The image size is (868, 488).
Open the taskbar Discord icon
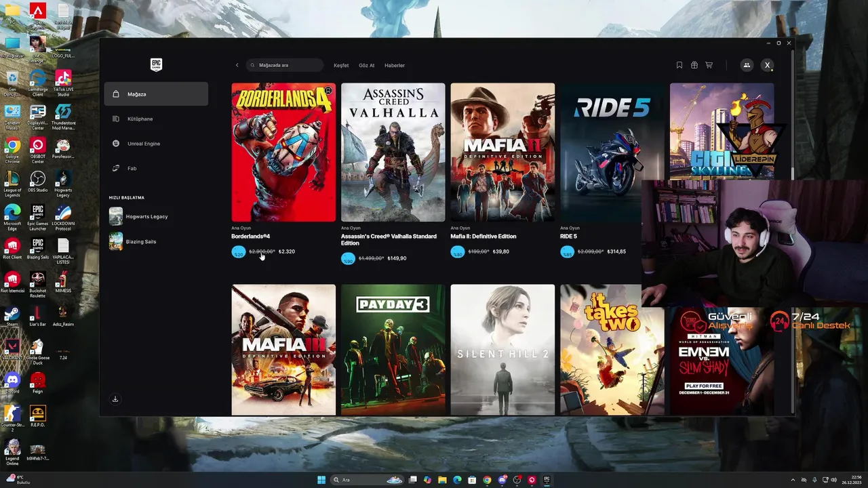pyautogui.click(x=502, y=480)
